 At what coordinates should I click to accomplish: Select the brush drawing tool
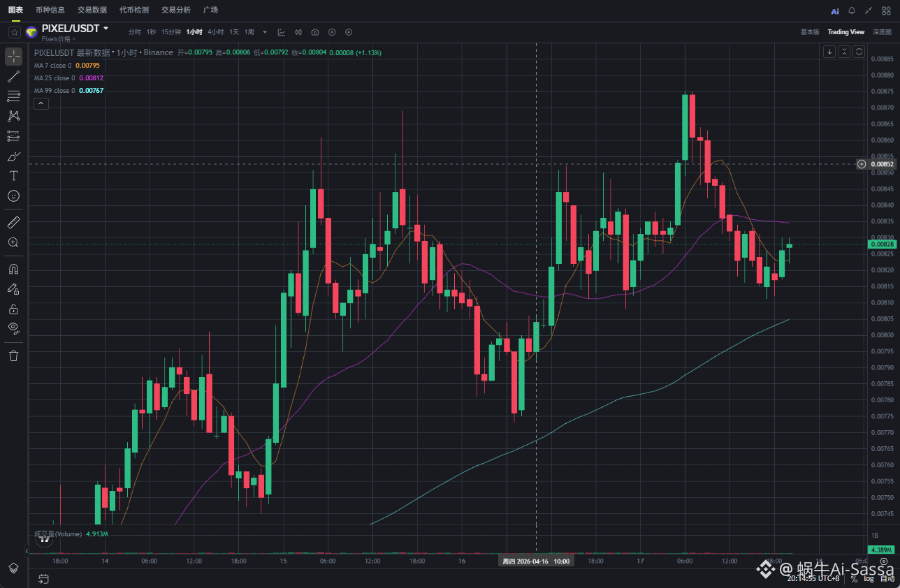coord(13,156)
